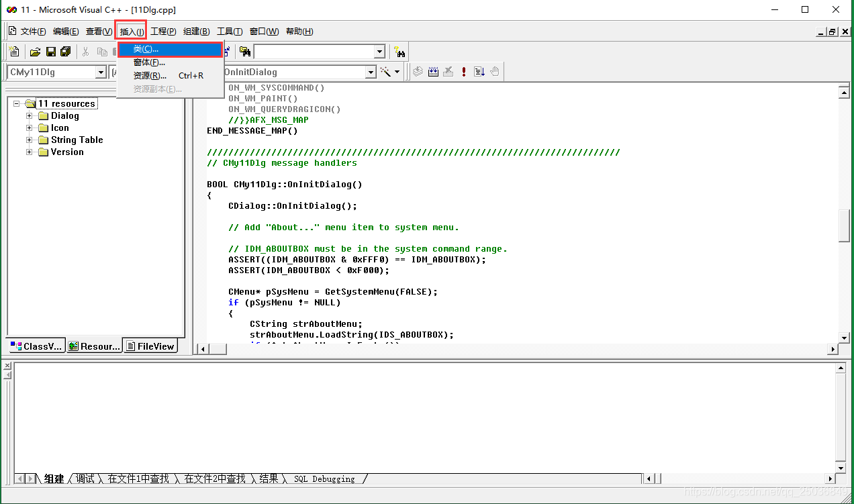Image resolution: width=854 pixels, height=504 pixels.
Task: Click the editor horizontal scroll right arrow
Action: 833,349
